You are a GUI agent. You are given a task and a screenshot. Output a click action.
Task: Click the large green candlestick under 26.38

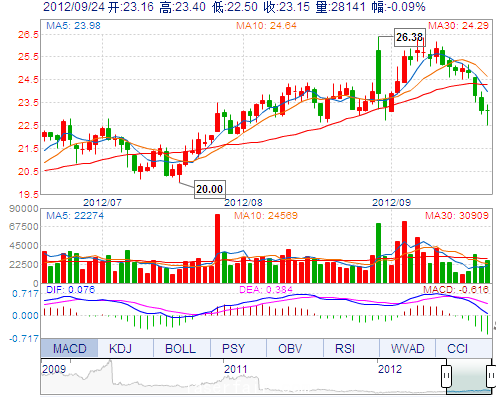point(378,72)
